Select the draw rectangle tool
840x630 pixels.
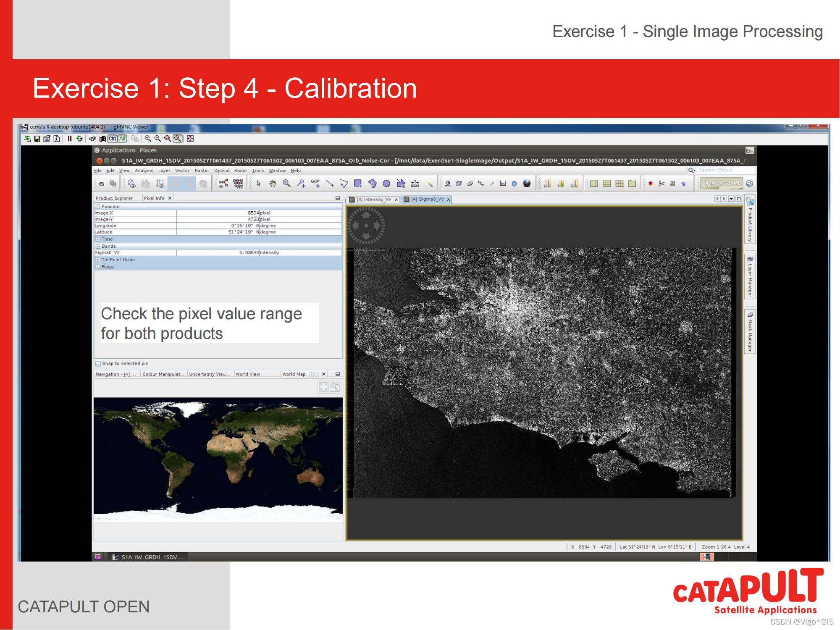(x=358, y=184)
